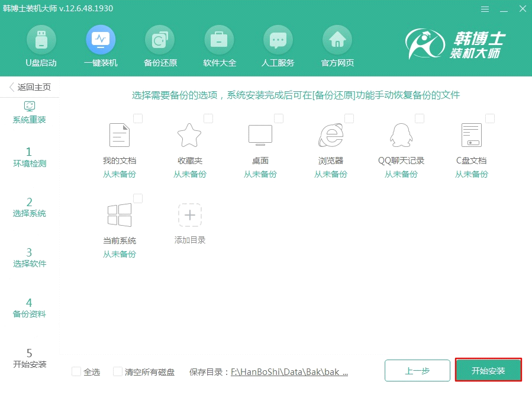Select the 浏览器 backup icon
Image resolution: width=532 pixels, height=420 pixels.
(331, 134)
